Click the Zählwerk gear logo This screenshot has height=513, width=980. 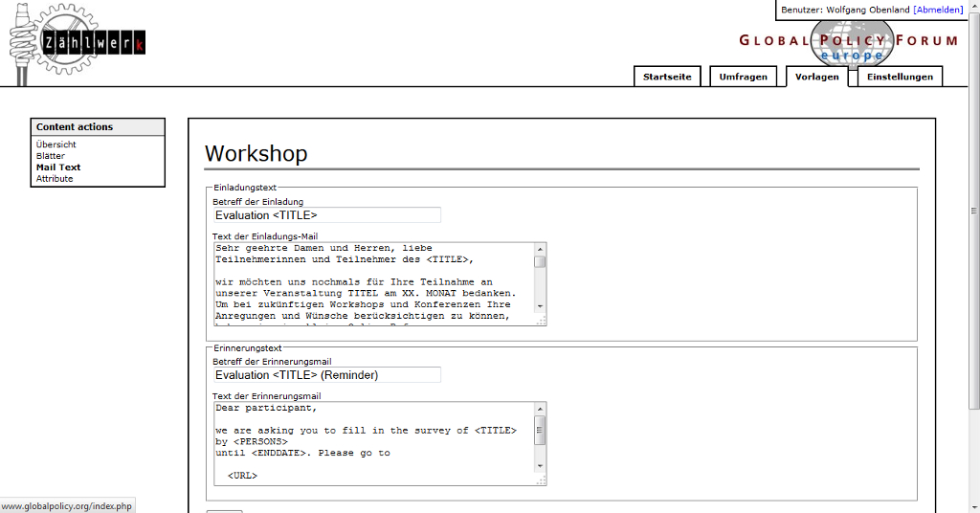click(77, 43)
